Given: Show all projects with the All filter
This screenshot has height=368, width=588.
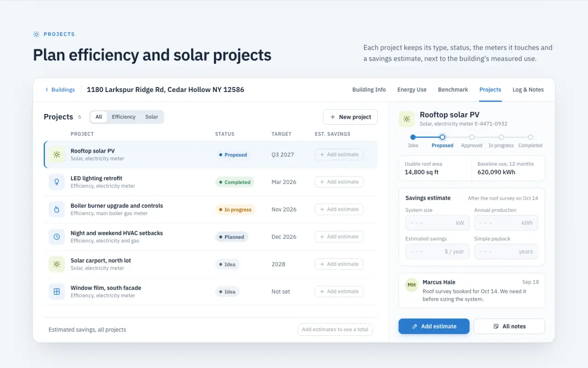Looking at the screenshot, I should 99,117.
